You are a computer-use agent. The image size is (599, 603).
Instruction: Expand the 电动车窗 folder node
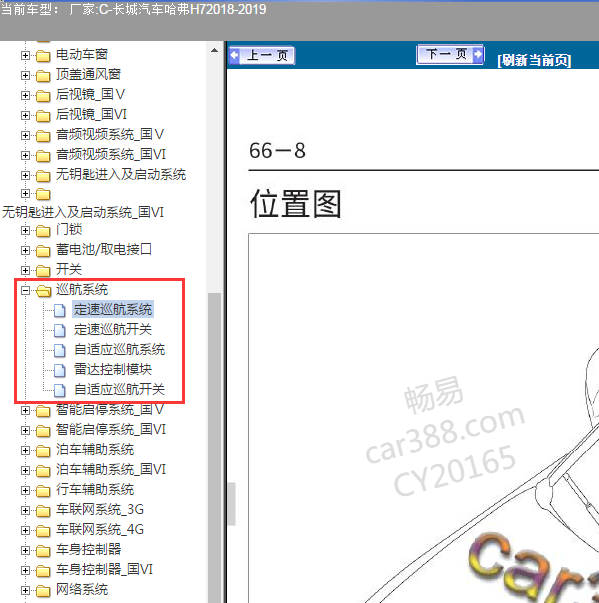(25, 55)
